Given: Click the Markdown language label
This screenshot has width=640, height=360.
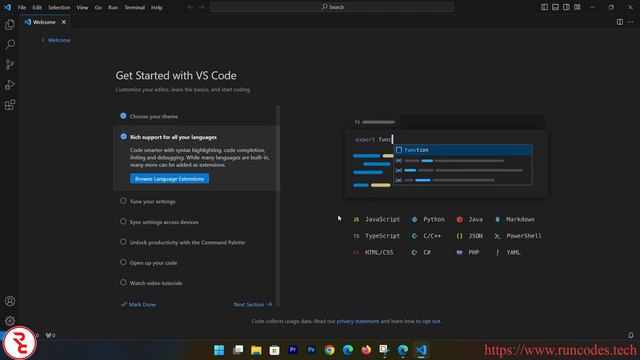Looking at the screenshot, I should point(520,219).
